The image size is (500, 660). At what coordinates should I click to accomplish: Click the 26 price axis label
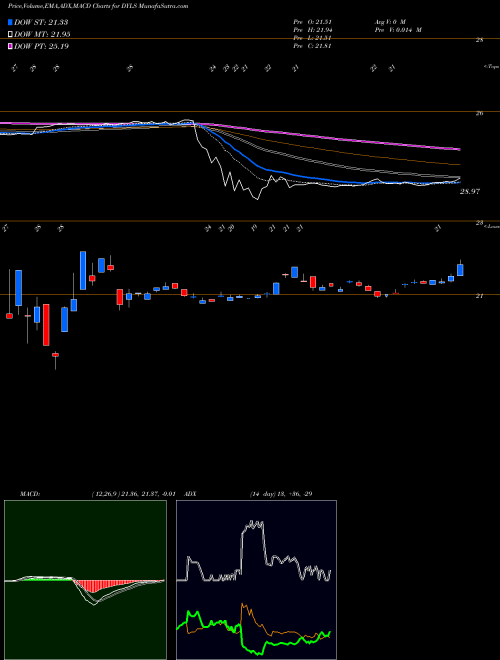479,113
